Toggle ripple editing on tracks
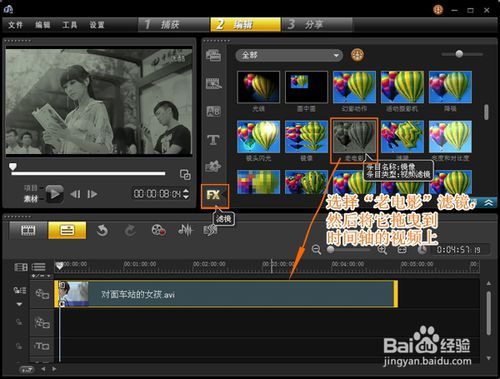Image resolution: width=500 pixels, height=379 pixels. (x=20, y=291)
